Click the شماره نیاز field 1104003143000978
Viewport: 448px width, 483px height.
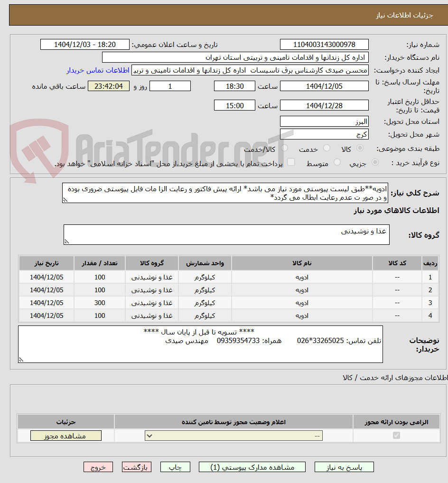(x=324, y=44)
